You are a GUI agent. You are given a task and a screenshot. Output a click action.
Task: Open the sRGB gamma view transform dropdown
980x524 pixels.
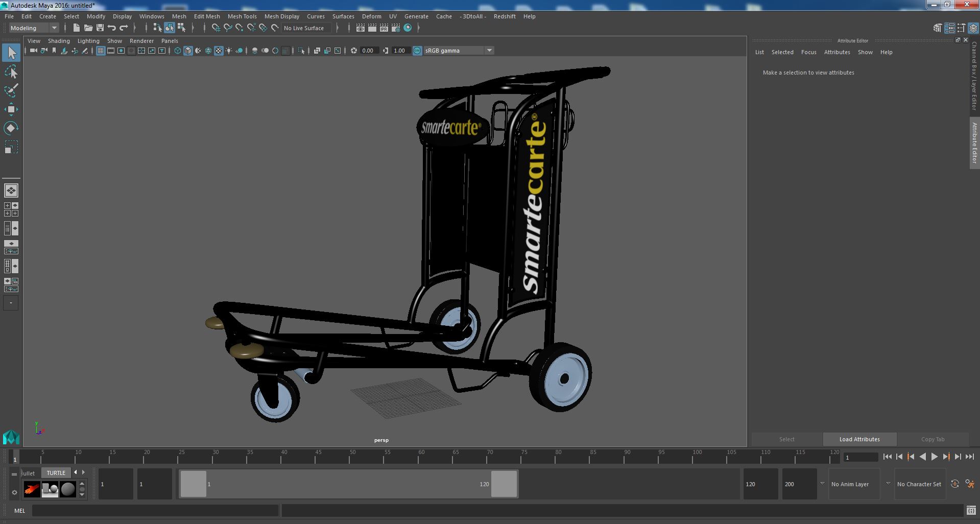(458, 51)
